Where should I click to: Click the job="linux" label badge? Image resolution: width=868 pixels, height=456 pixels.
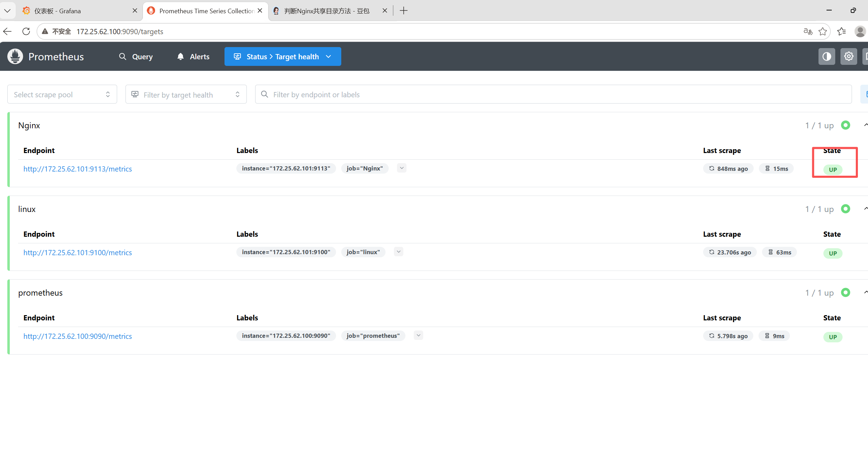(363, 252)
